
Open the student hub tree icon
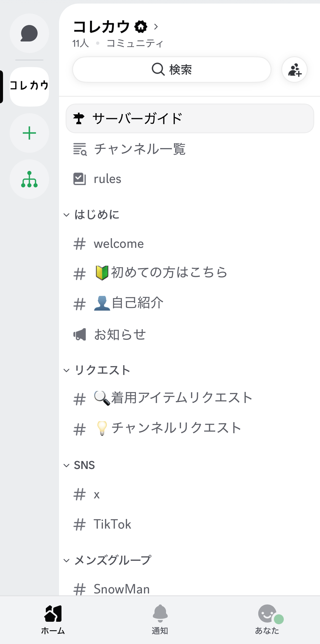29,179
